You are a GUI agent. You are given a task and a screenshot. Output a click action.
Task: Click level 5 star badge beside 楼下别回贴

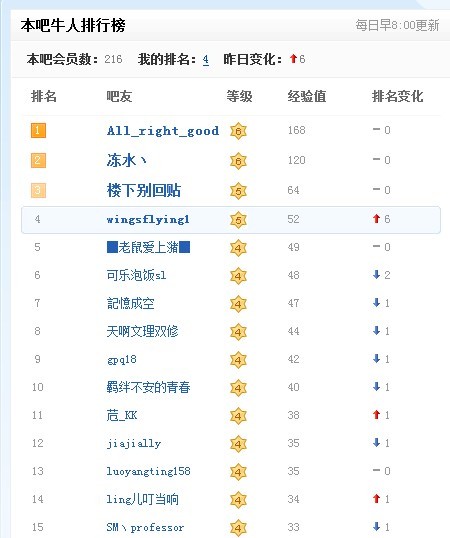238,191
